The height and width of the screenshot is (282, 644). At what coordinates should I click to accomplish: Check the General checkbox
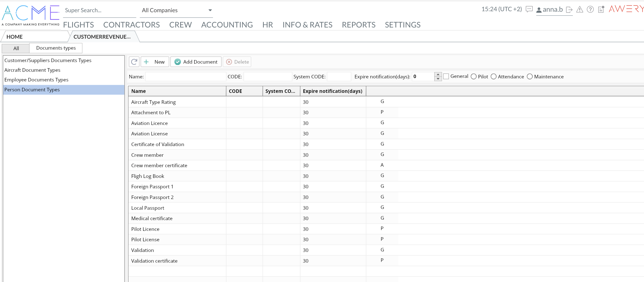click(x=446, y=76)
